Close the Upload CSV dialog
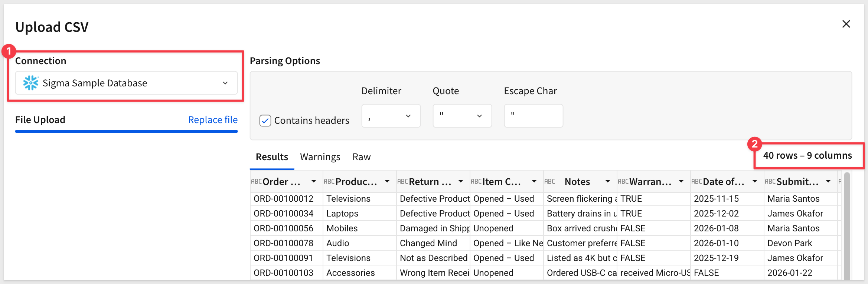Screen dimensions: 868x284 (x=846, y=24)
